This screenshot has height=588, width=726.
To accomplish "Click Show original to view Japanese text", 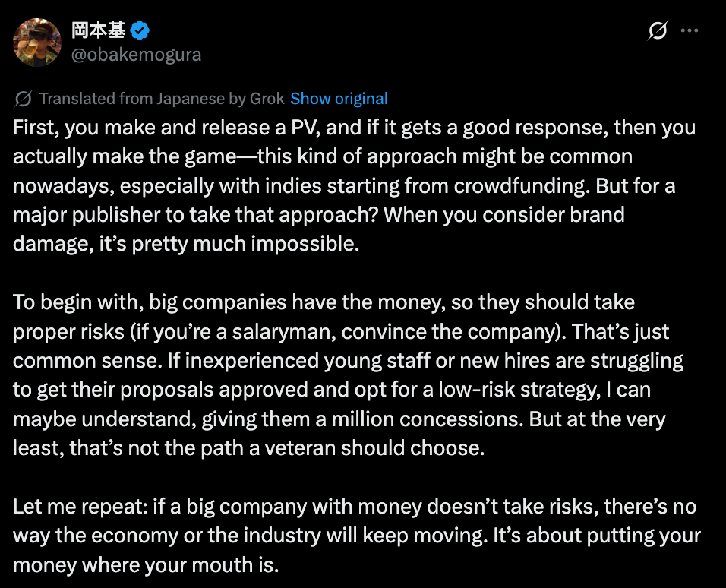I will 339,99.
